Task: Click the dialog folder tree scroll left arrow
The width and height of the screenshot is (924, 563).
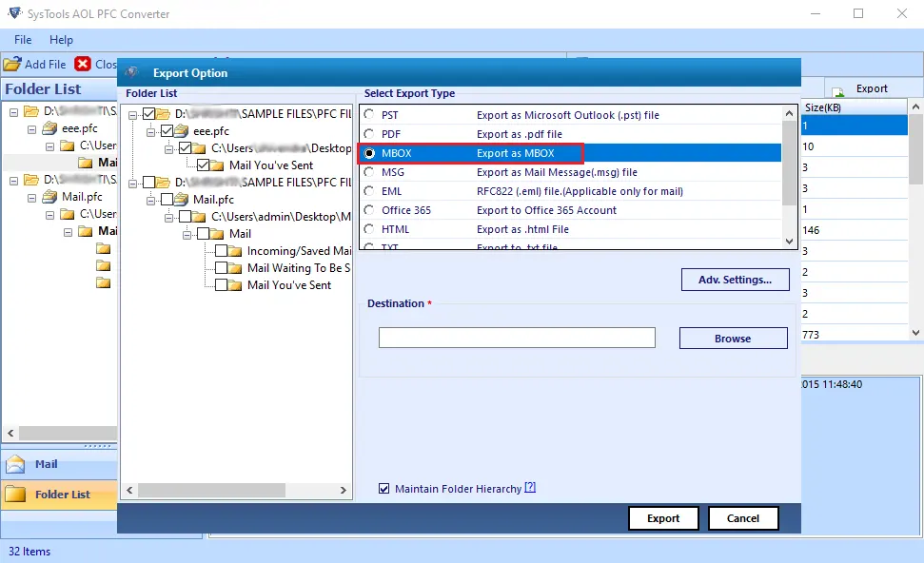Action: click(x=129, y=490)
